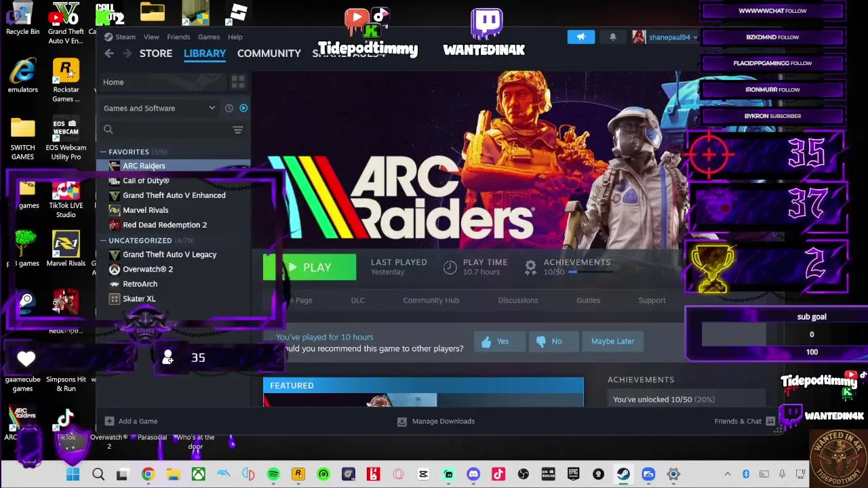Open the shanepaul94 account dropdown
The image size is (868, 488).
coord(665,37)
